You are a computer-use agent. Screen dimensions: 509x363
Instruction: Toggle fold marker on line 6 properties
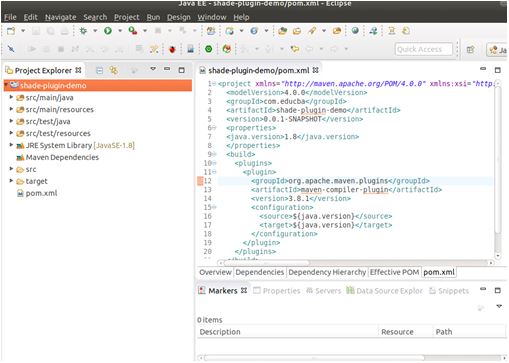click(214, 128)
